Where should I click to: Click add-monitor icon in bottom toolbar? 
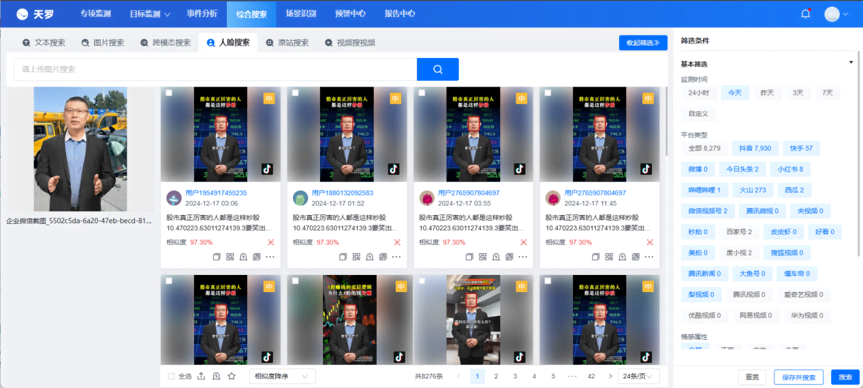(x=216, y=376)
